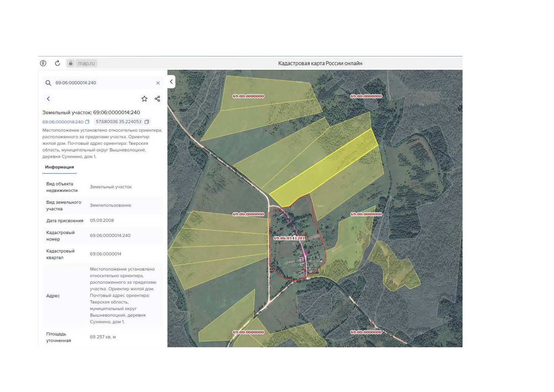
Task: Click the Вид земельного участка label
Action: pos(64,205)
